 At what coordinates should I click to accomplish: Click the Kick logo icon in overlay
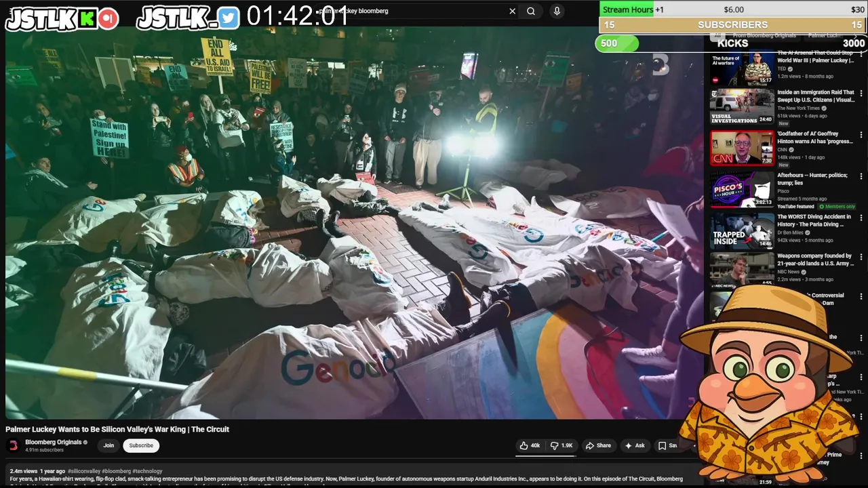tap(87, 19)
